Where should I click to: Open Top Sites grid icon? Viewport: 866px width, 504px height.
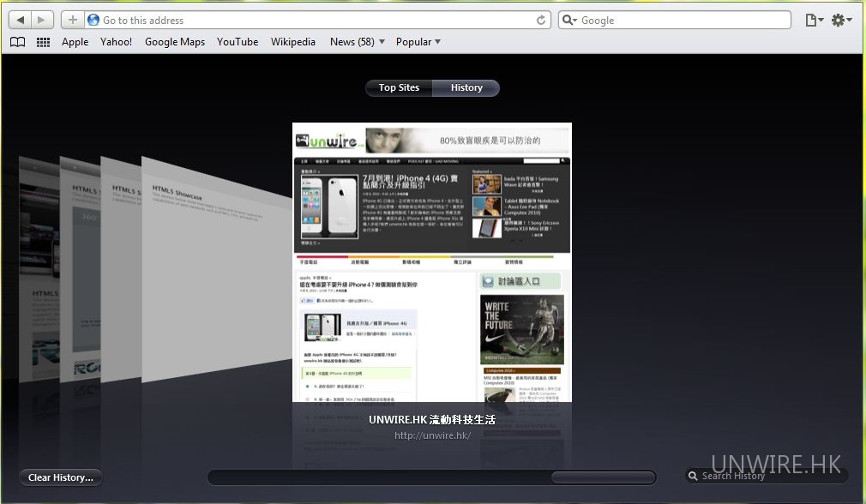[x=43, y=42]
